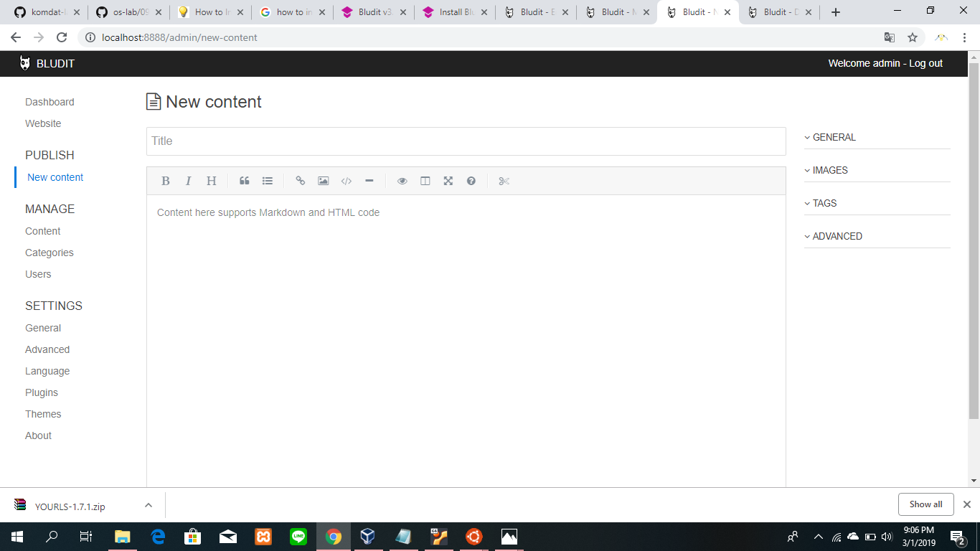Open the Windows notification center
Screen dimensions: 980x551
(x=958, y=537)
